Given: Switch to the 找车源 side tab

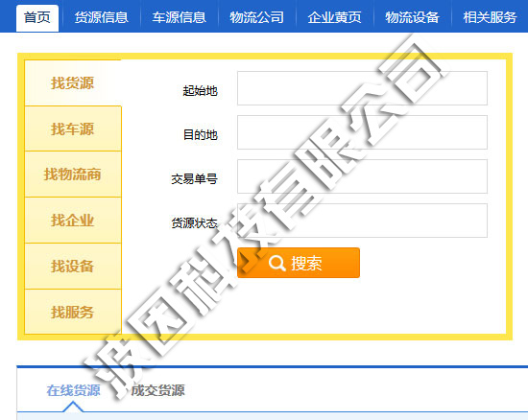Looking at the screenshot, I should (73, 128).
